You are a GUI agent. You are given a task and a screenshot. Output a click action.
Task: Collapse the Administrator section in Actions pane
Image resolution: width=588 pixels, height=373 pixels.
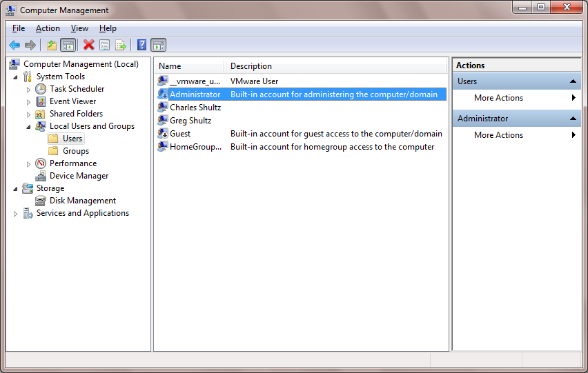(x=573, y=119)
